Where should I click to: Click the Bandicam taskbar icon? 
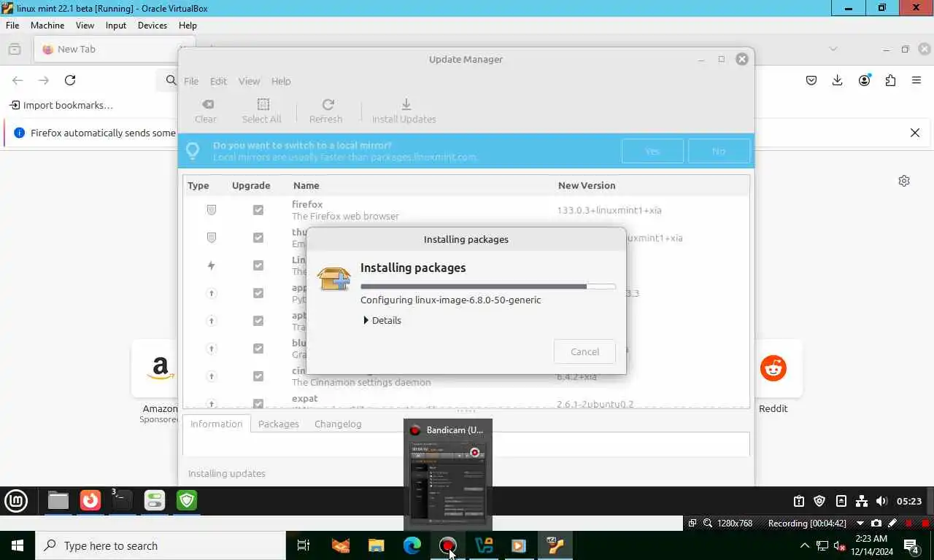tap(448, 545)
